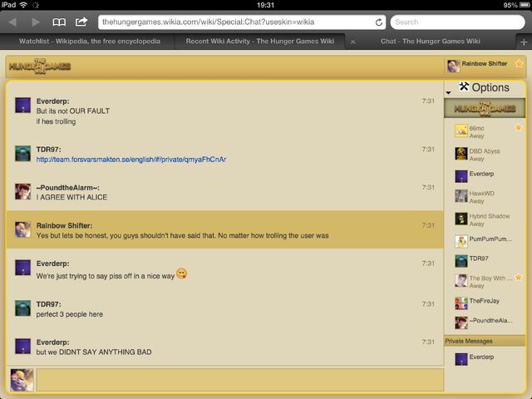532x399 pixels.
Task: Click text 'perfect 3 people here'
Action: pyautogui.click(x=70, y=314)
